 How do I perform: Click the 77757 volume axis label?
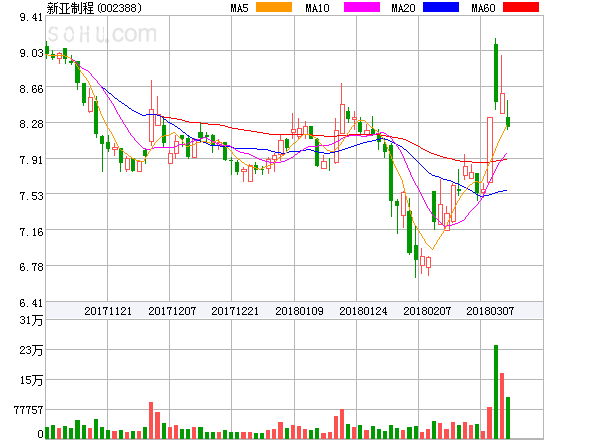pyautogui.click(x=29, y=410)
